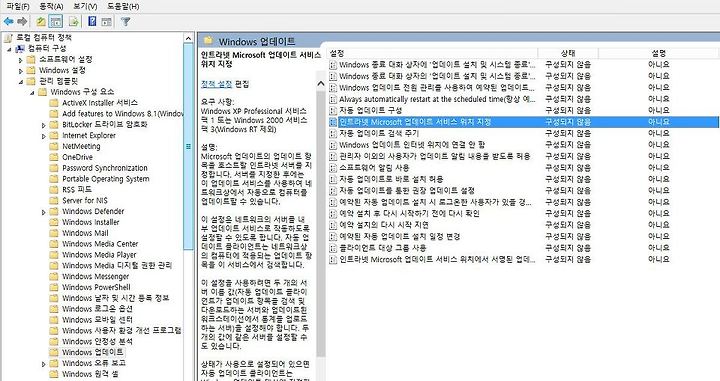Click the folder icon beside Windows PowerShell
Image resolution: width=720 pixels, height=381 pixels.
pos(54,287)
